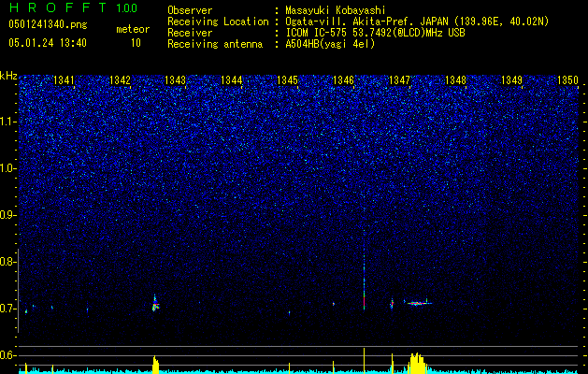This screenshot has width=588, height=374.
Task: Click the Receiving antenna label
Action: coord(215,44)
